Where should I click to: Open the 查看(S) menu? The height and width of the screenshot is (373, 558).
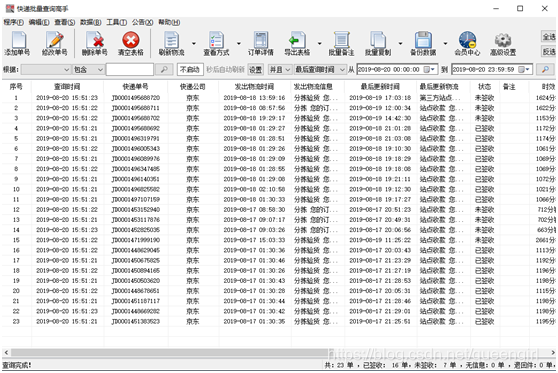click(x=65, y=22)
